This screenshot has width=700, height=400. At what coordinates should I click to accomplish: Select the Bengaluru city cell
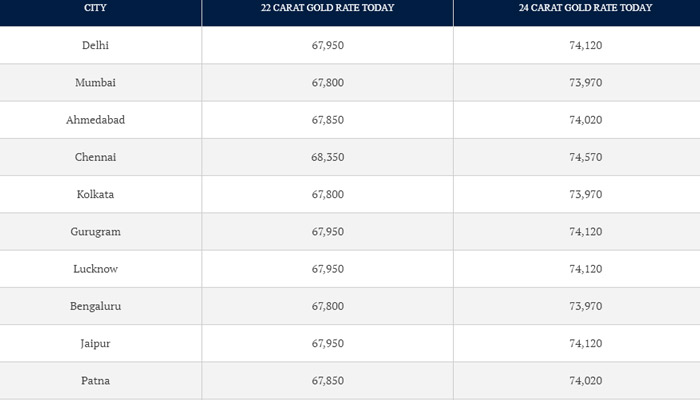[97, 306]
